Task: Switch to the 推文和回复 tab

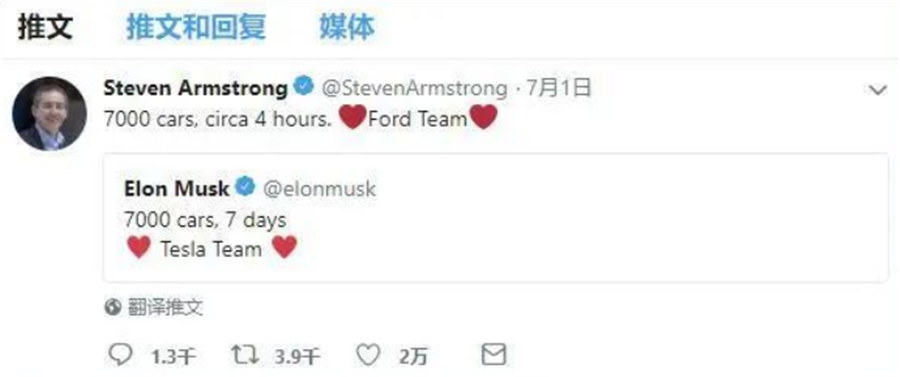Action: coord(196,26)
